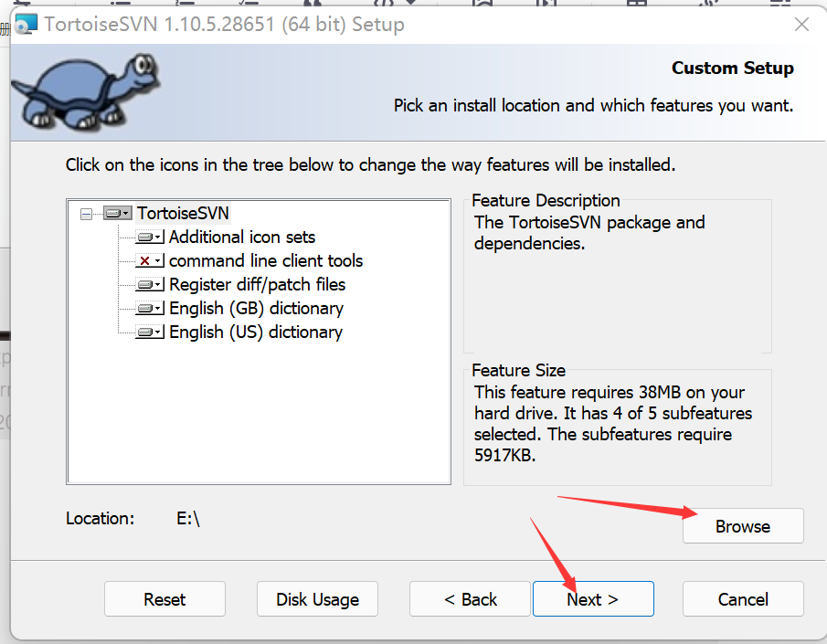Select English (US) dictionary label

coord(256,332)
